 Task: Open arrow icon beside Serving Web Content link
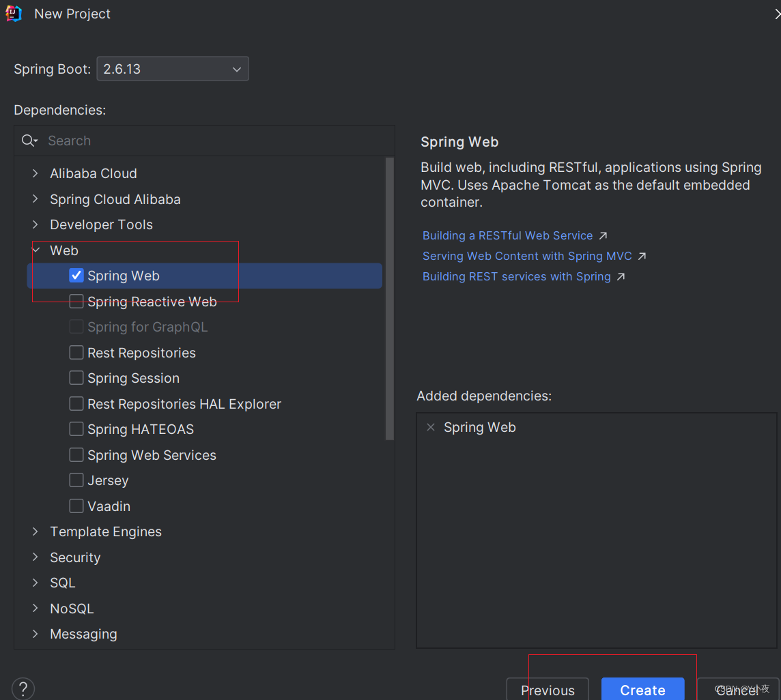(642, 256)
